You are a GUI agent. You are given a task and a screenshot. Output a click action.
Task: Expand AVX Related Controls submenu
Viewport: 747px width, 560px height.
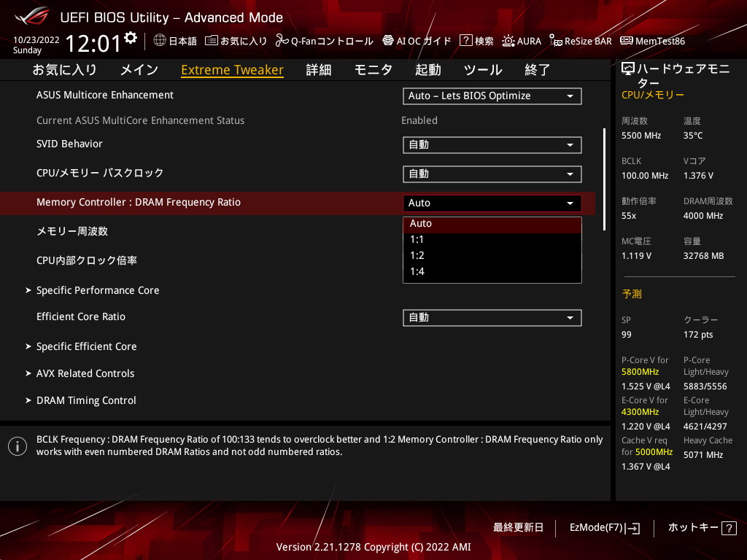coord(85,373)
